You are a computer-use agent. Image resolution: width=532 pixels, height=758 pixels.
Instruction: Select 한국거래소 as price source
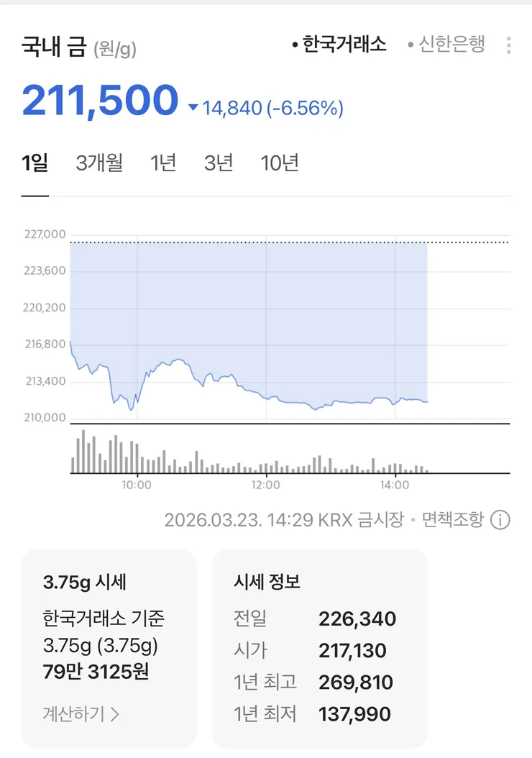[x=339, y=45]
